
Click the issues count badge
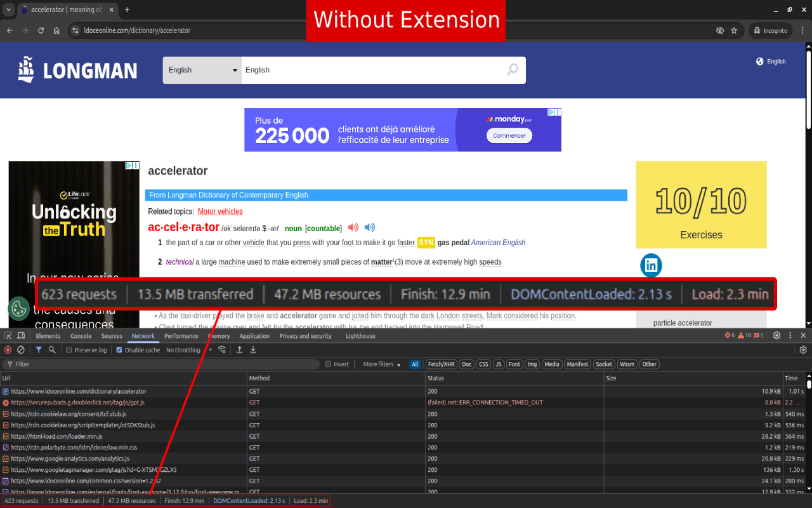759,336
